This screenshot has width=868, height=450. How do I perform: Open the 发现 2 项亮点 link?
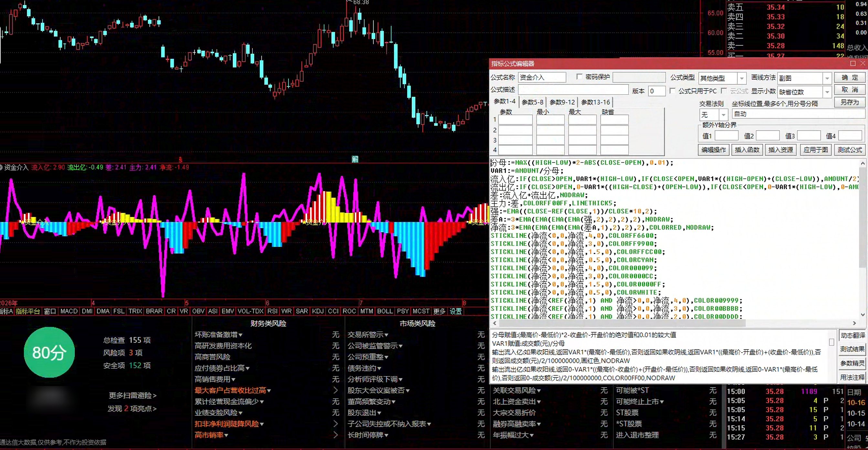132,409
